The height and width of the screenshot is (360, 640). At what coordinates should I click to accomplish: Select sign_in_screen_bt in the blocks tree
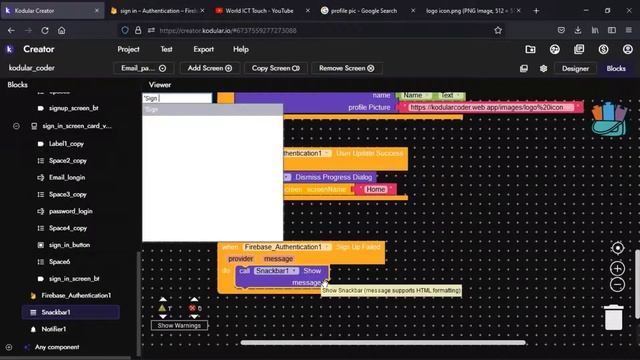[74, 279]
